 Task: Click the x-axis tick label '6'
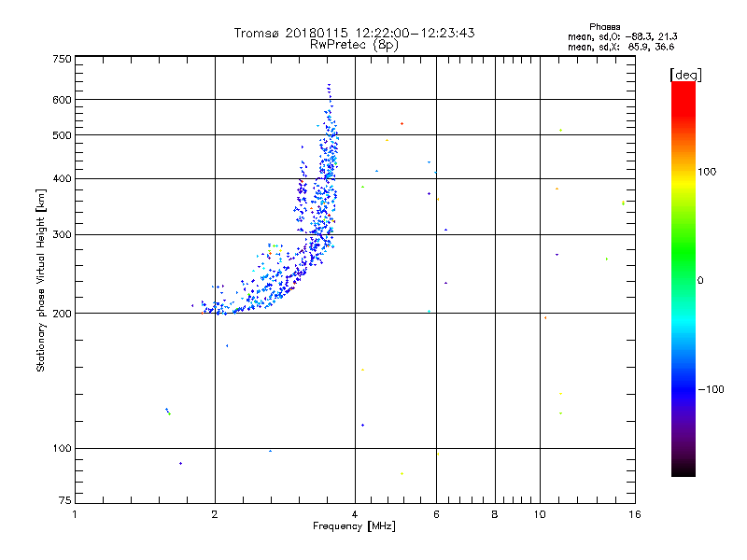pos(436,514)
